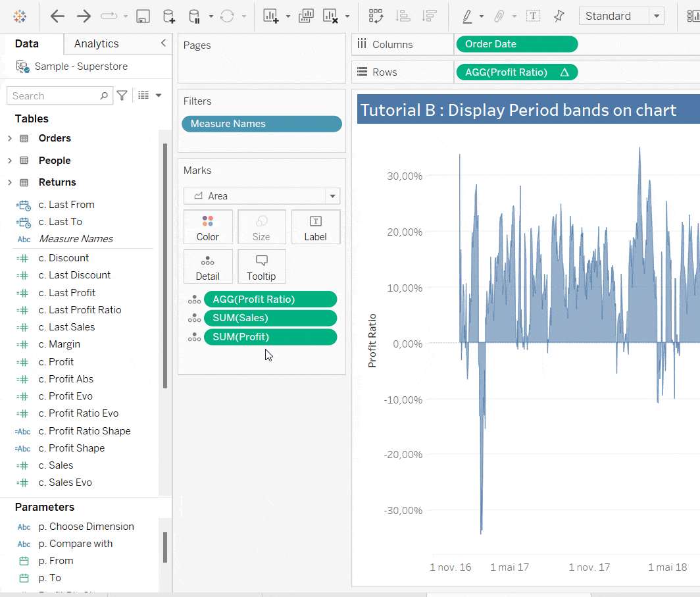Switch to the Analytics tab
The height and width of the screenshot is (597, 700).
[x=96, y=43]
